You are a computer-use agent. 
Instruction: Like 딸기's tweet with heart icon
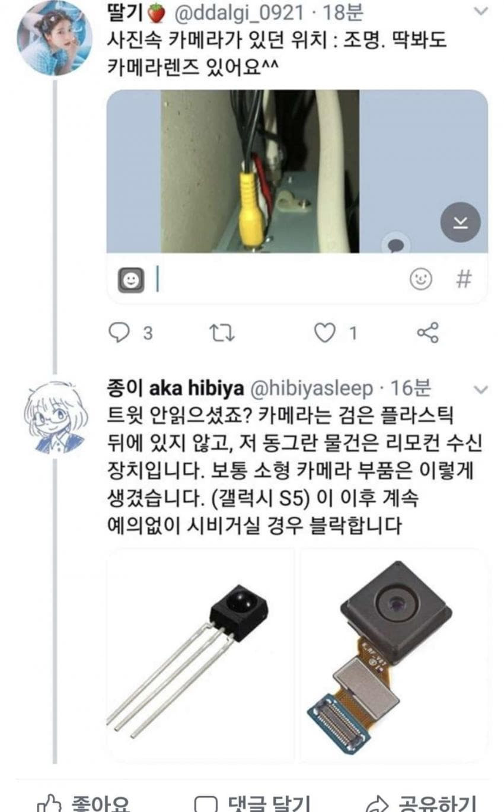tap(324, 333)
